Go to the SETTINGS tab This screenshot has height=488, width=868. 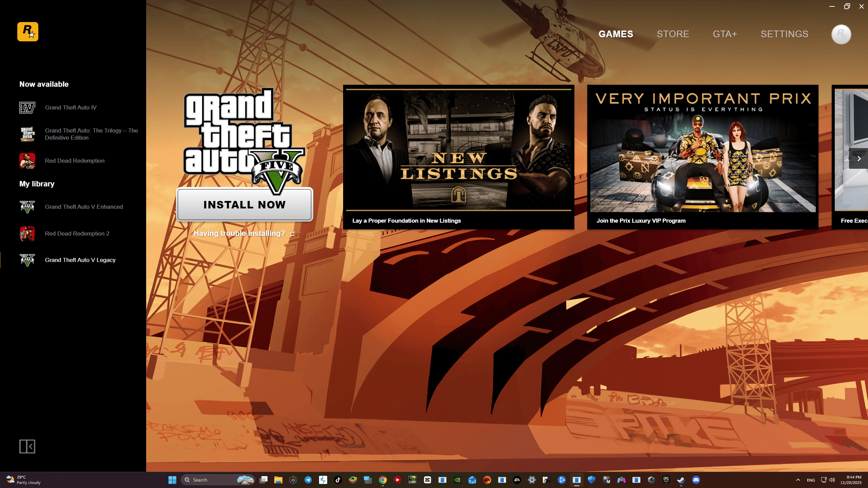pos(784,34)
